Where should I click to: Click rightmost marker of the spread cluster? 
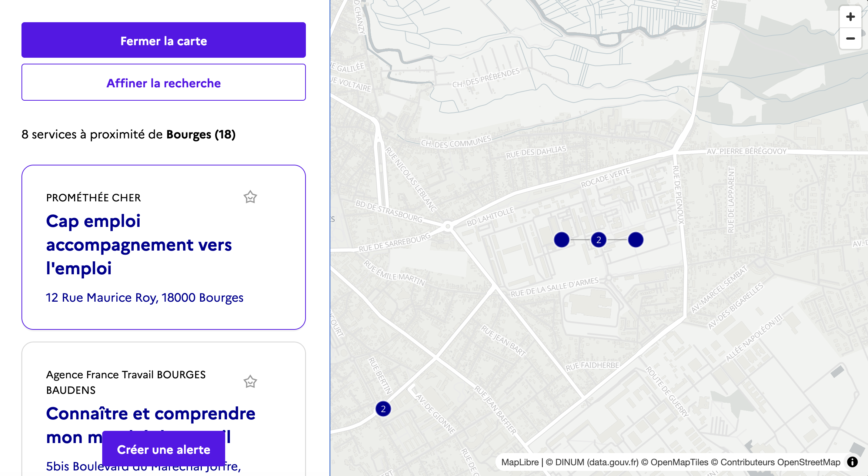pos(635,240)
